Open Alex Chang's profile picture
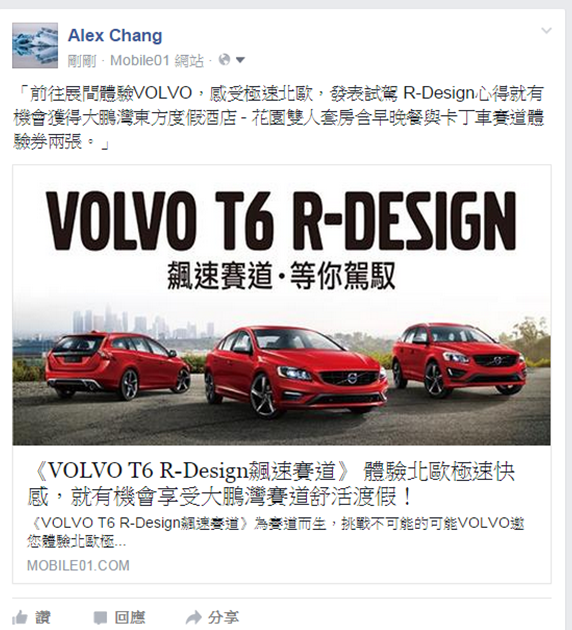Viewport: 572px width, 630px height. (x=35, y=45)
